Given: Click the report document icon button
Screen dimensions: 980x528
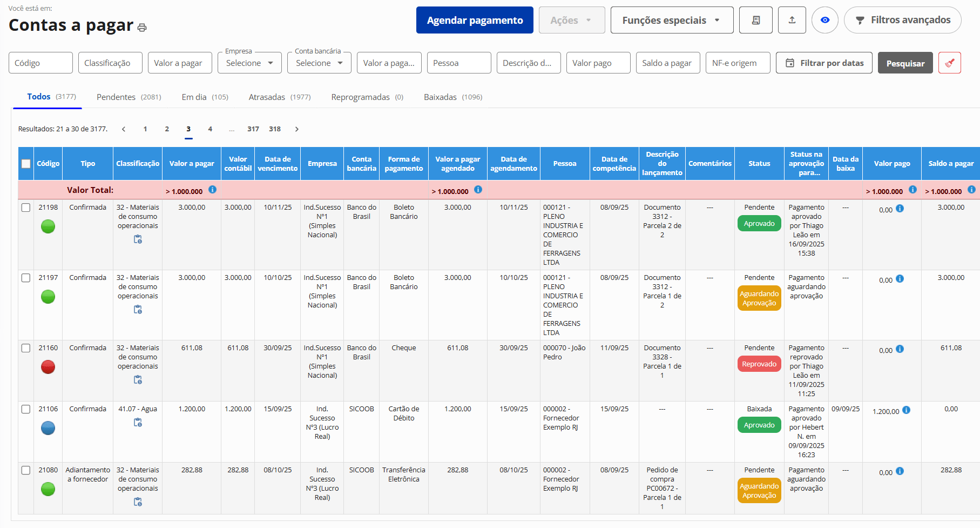Looking at the screenshot, I should pos(755,20).
